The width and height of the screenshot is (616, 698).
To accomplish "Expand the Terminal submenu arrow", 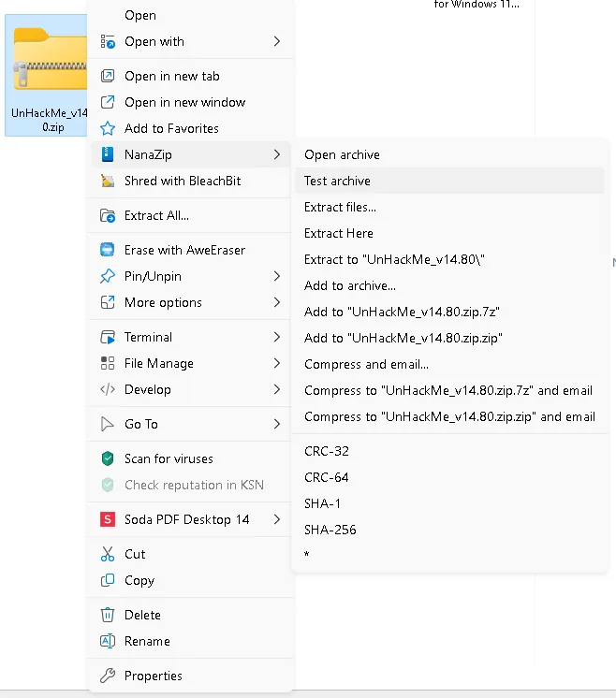I will coord(277,337).
